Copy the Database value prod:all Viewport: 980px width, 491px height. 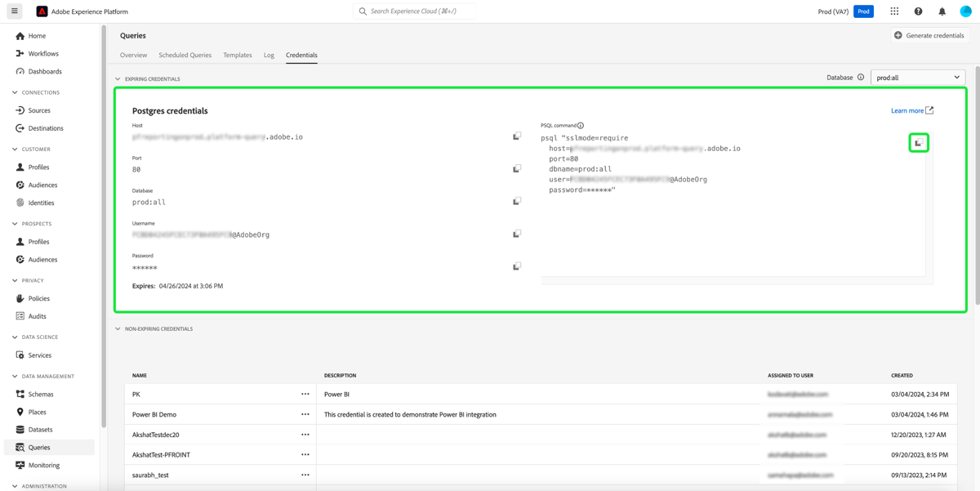pyautogui.click(x=517, y=200)
